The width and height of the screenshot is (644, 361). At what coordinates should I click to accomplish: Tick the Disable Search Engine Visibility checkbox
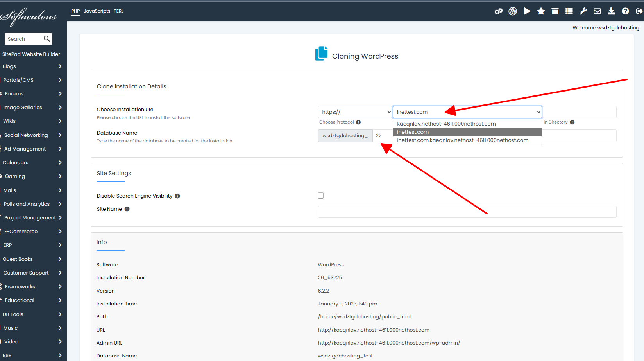coord(321,196)
